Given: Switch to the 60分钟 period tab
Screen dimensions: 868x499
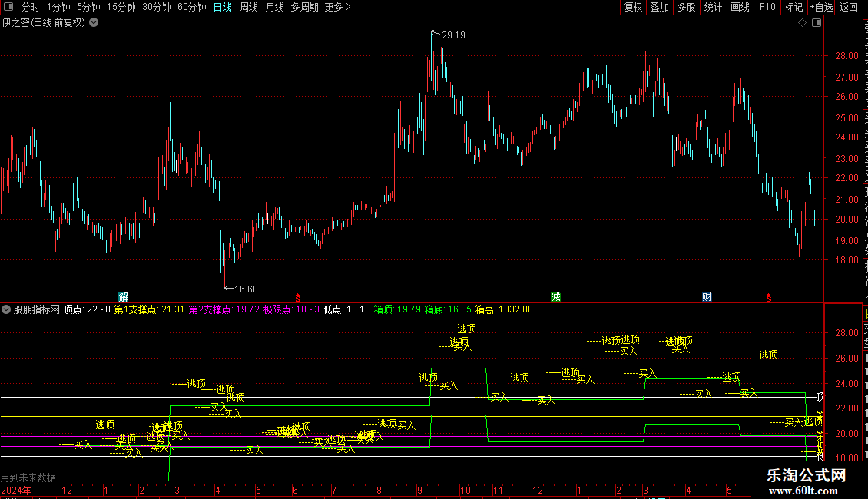Looking at the screenshot, I should tap(192, 7).
